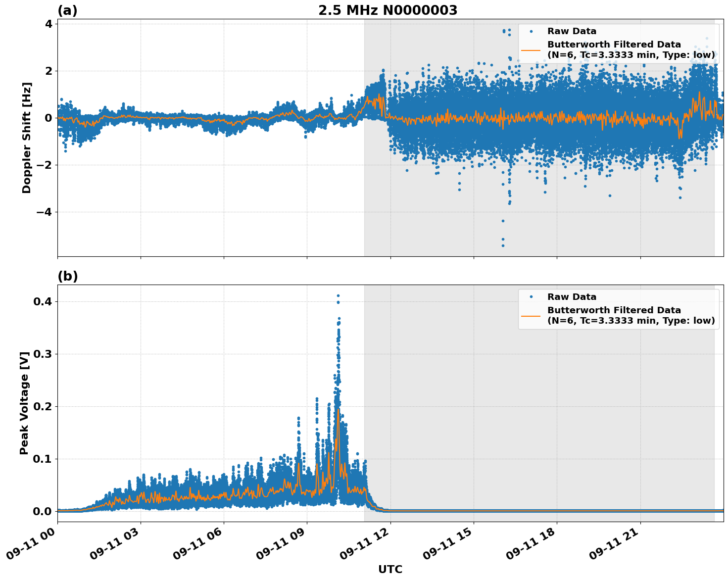728x580 pixels.
Task: Click the highest peak voltage point near 0.41 V
Action: (x=338, y=296)
